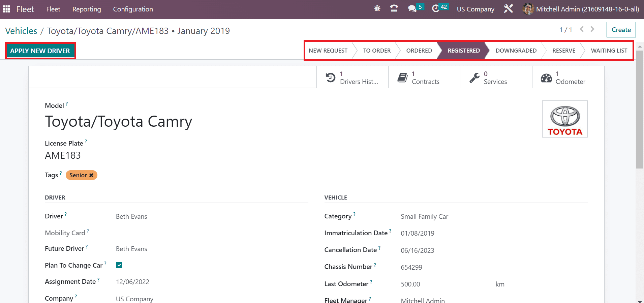Set status to Ordered
Image resolution: width=644 pixels, height=303 pixels.
pyautogui.click(x=419, y=51)
